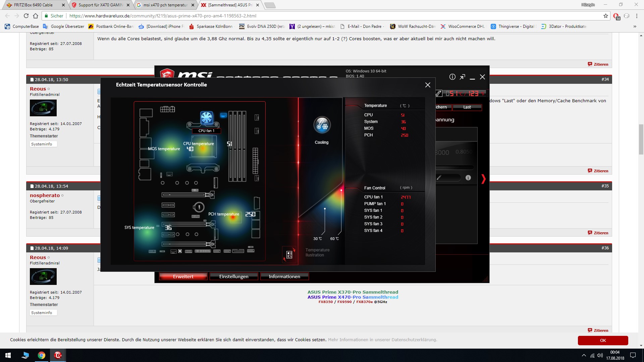
Task: Open the ASUS Prime X470-Pro Sammelthread link
Action: (x=353, y=297)
